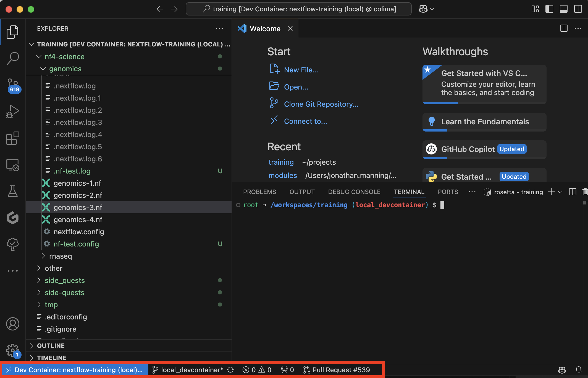Toggle primary side bar visibility
This screenshot has height=378, width=588.
(549, 9)
